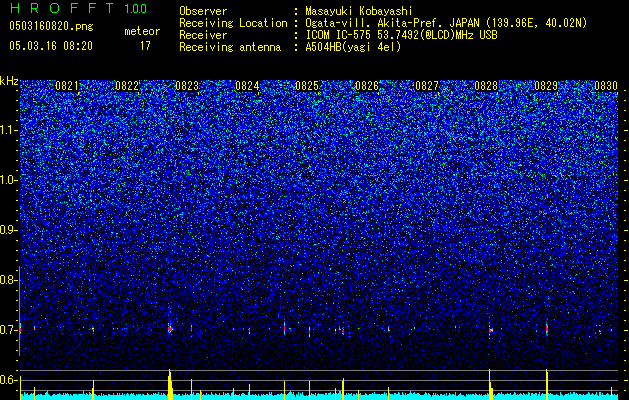
Task: Click the 0.7 frequency axis label
Action: coord(9,330)
